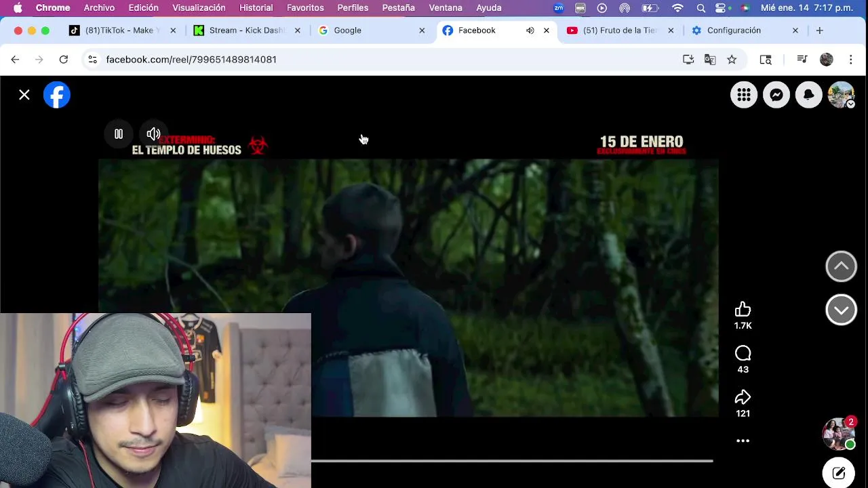Open Zoom icon in menu bar

[x=559, y=8]
